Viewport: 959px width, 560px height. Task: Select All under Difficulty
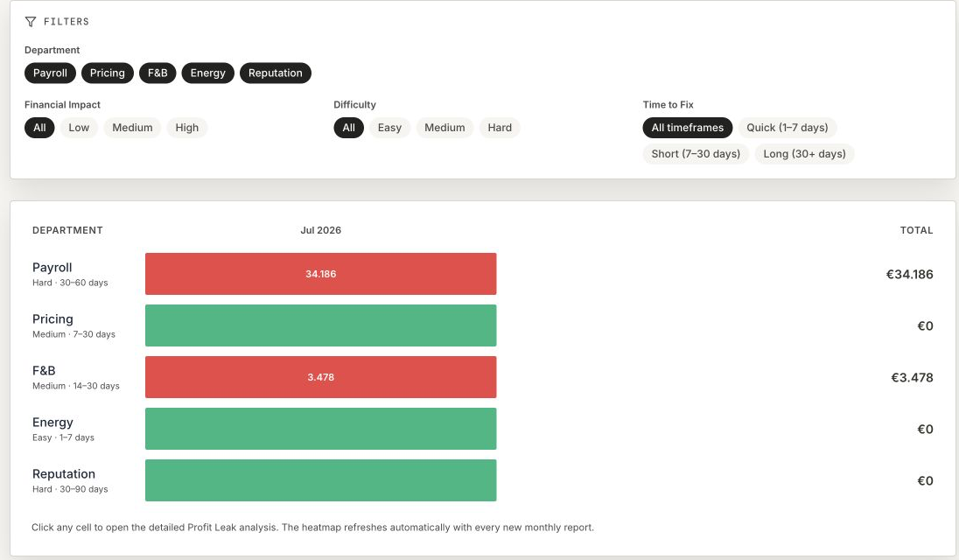pos(348,128)
